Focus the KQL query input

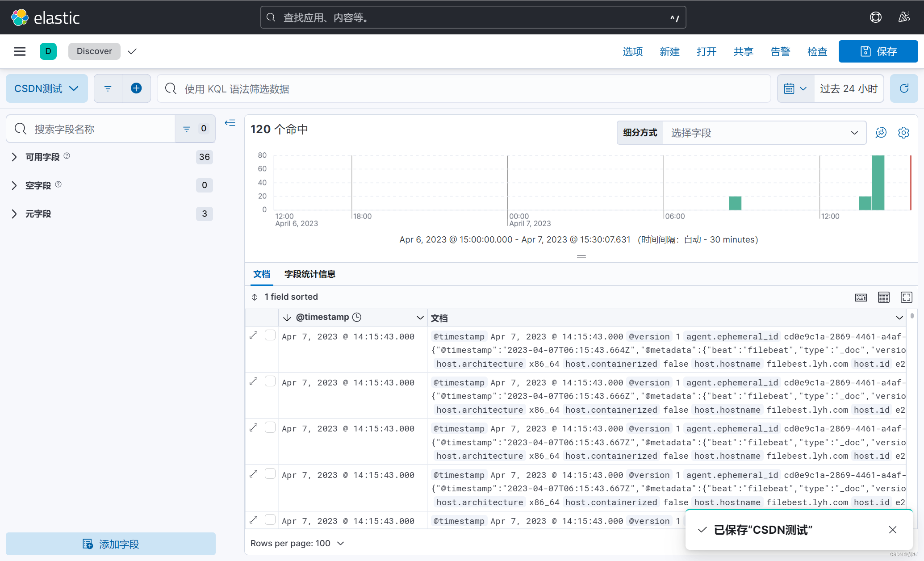point(464,88)
